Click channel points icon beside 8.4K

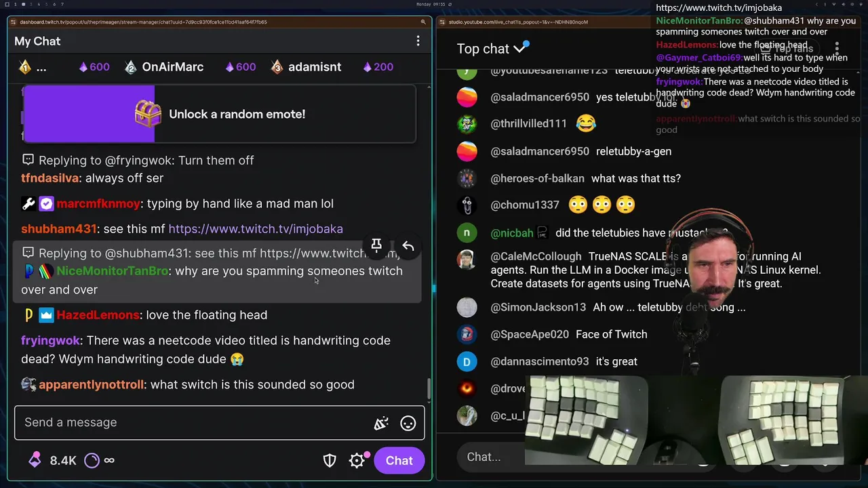click(x=35, y=460)
